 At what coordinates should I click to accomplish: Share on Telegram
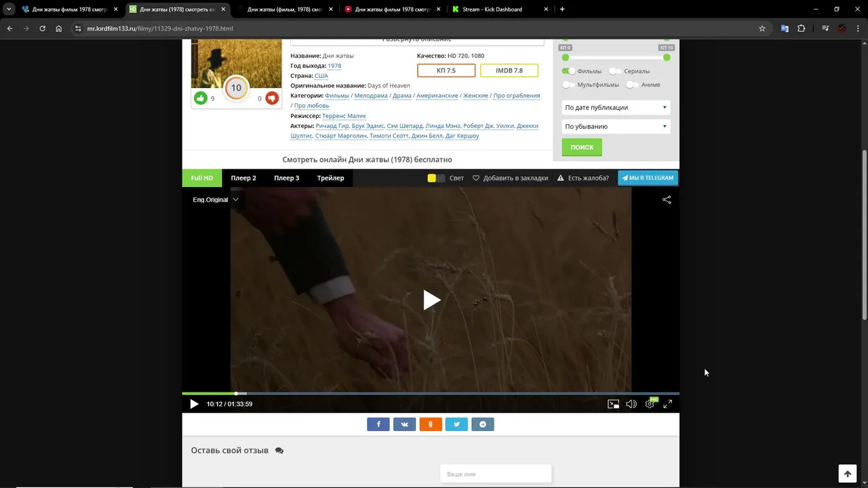pos(483,424)
